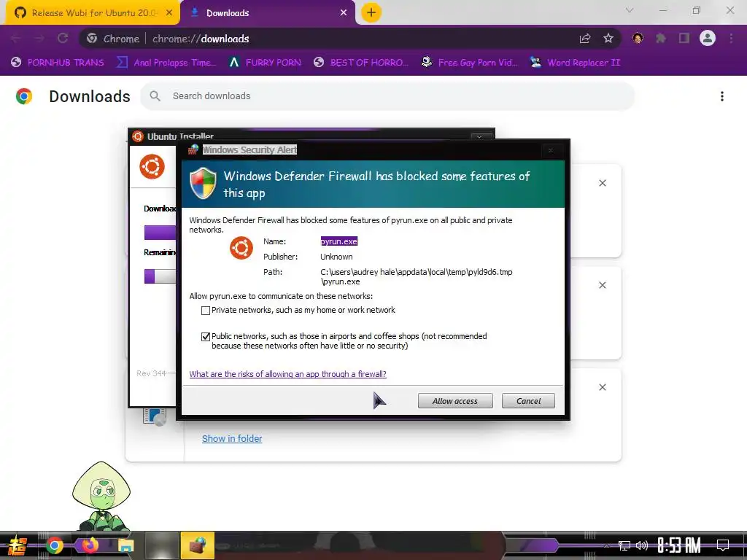This screenshot has width=747, height=560.
Task: Click the lower remaining progress bar in Ubuntu Installer
Action: (160, 276)
